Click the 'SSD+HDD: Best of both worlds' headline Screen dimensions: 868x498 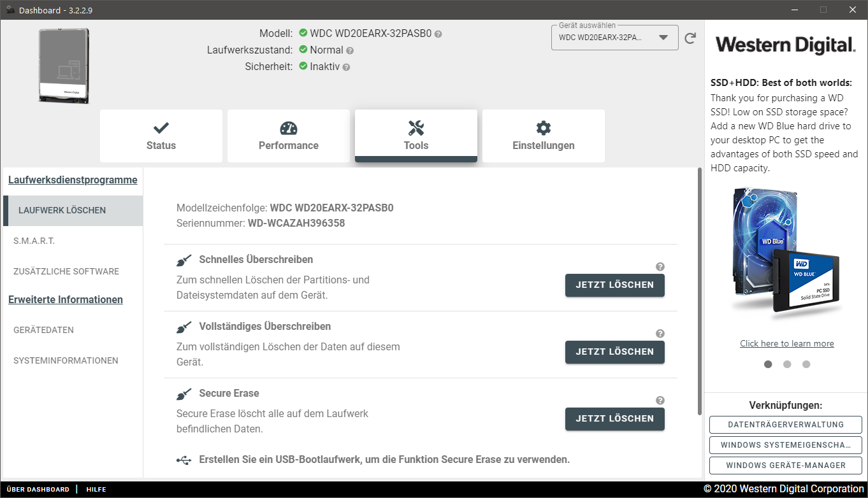pyautogui.click(x=781, y=83)
